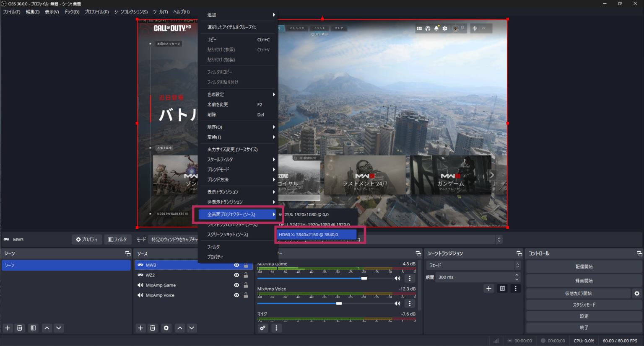This screenshot has width=644, height=346.
Task: Open the ツール(T) menu
Action: coord(160,12)
